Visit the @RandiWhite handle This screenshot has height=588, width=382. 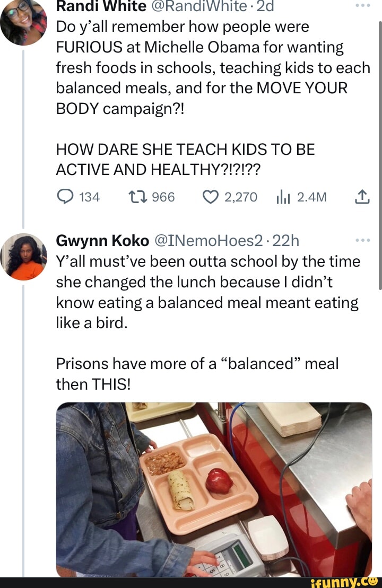[196, 6]
